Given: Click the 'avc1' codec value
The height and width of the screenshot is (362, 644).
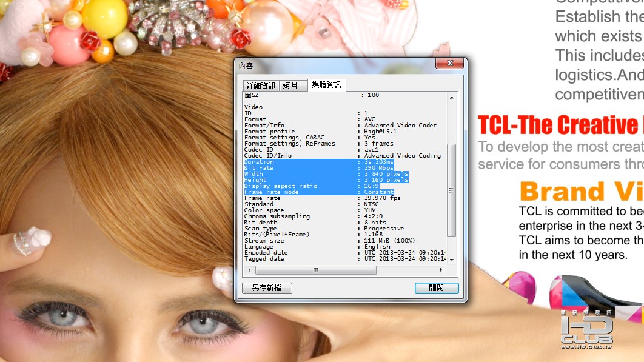Looking at the screenshot, I should [371, 150].
